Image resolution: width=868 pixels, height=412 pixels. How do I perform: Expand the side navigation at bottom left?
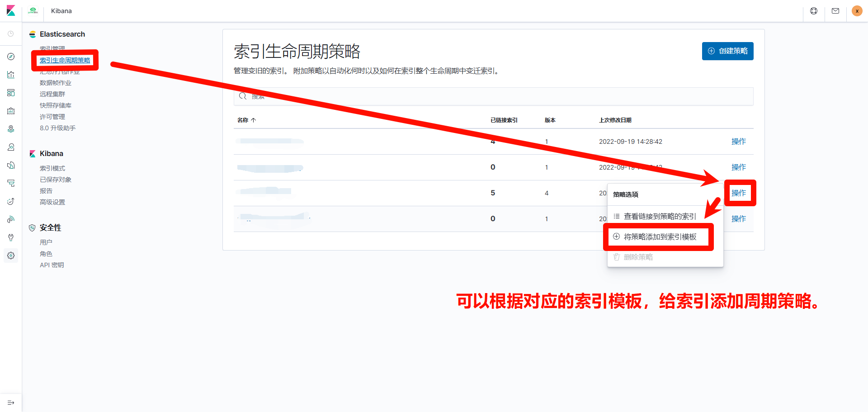click(11, 403)
